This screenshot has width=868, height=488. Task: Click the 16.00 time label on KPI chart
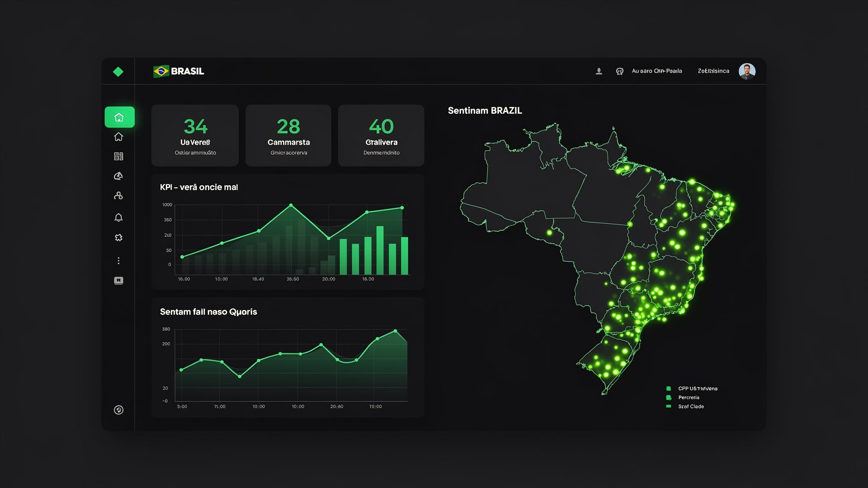(184, 279)
